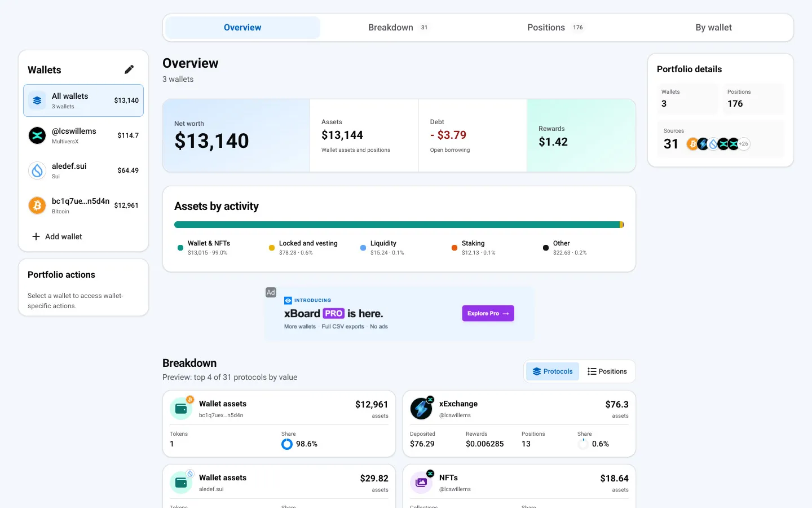Image resolution: width=812 pixels, height=508 pixels.
Task: Select the @lcswillems wallet row
Action: (83, 135)
